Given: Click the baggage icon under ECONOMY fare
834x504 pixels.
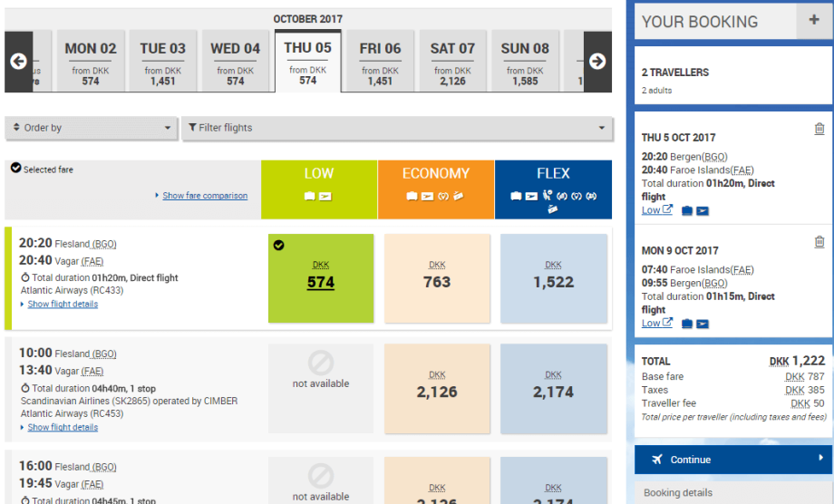Looking at the screenshot, I should [412, 196].
